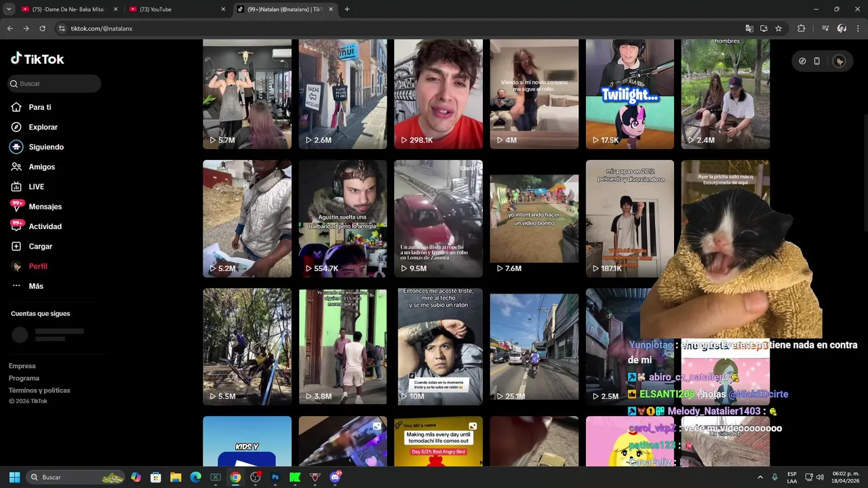The width and height of the screenshot is (868, 488).
Task: Click the TikTok logo
Action: [x=37, y=59]
